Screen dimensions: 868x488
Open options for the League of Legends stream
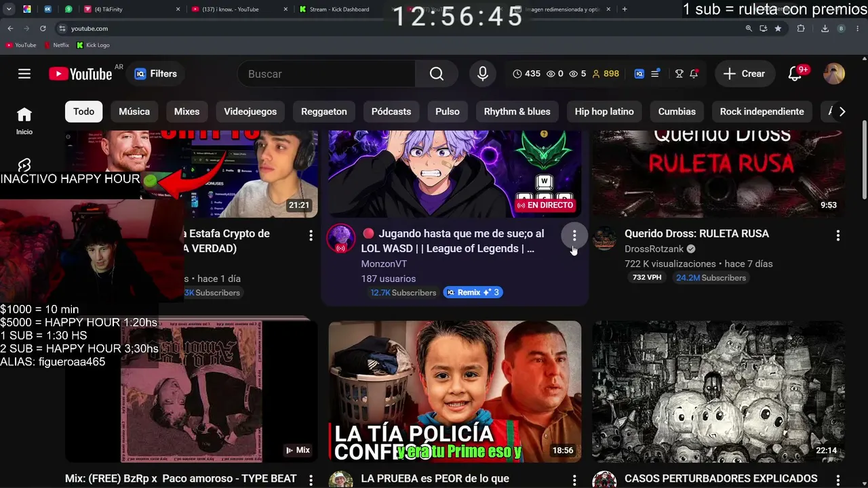[574, 235]
